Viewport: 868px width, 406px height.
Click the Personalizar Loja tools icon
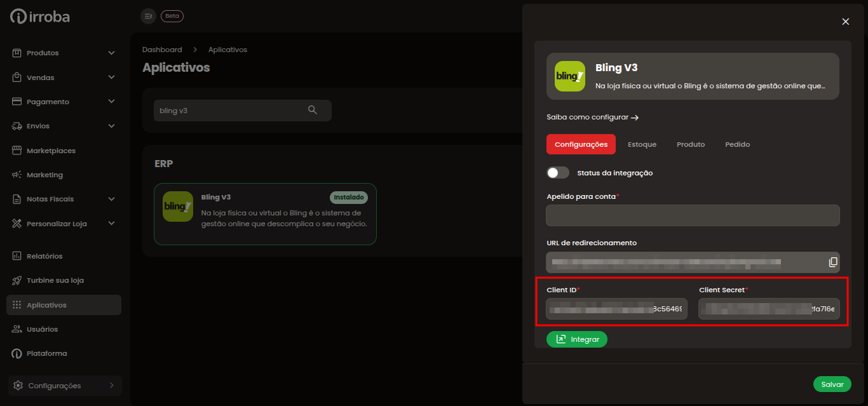pos(17,224)
